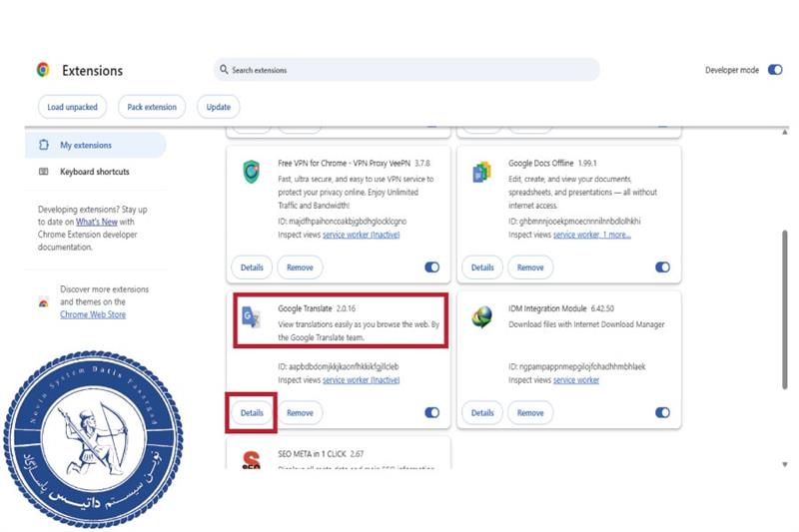Click the Chrome Web Store sidebar icon
The image size is (799, 532).
tap(43, 301)
